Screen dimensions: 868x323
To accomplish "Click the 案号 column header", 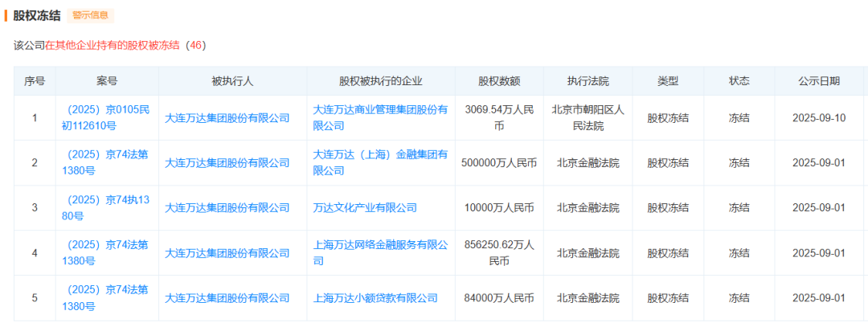I will point(106,80).
